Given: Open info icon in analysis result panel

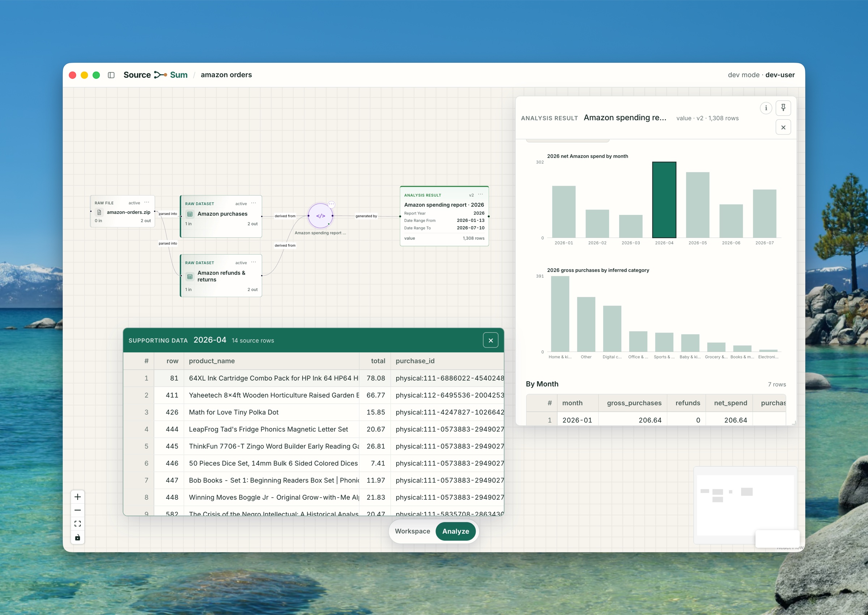Looking at the screenshot, I should [x=766, y=108].
